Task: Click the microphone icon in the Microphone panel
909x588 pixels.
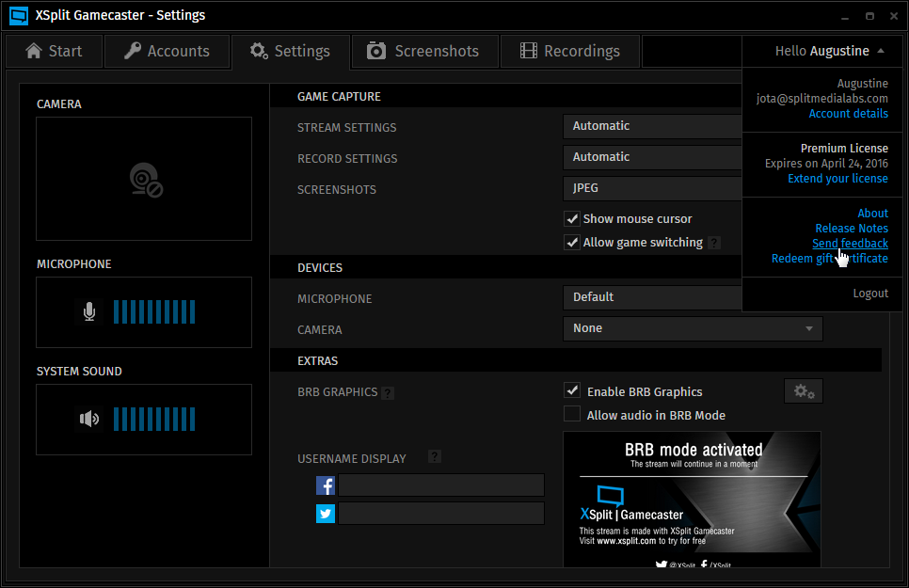Action: [89, 312]
